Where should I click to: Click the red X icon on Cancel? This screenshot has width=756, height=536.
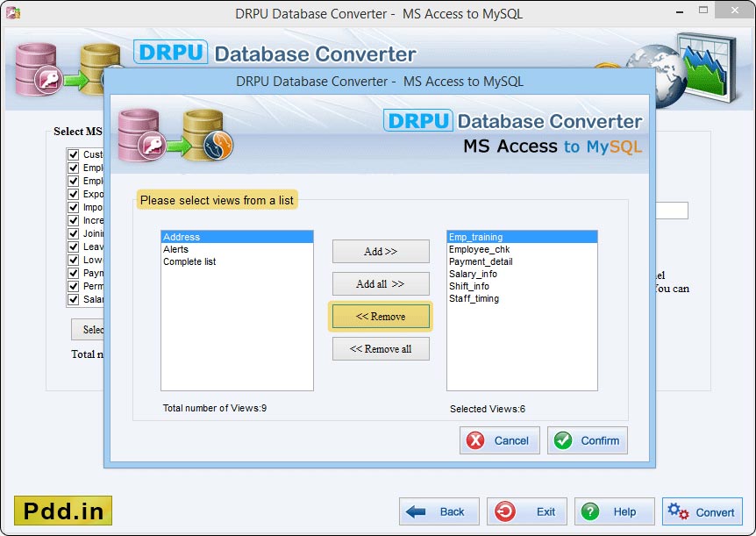tap(475, 440)
